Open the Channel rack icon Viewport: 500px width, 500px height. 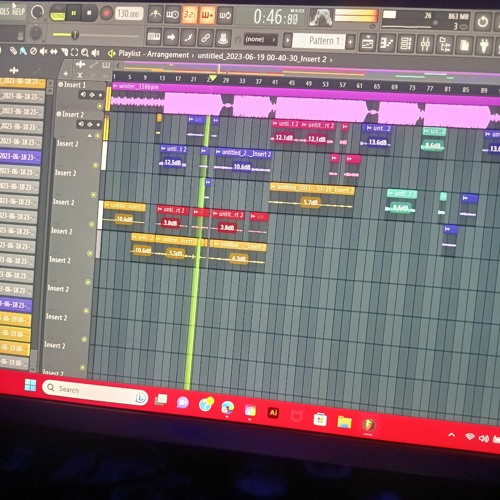406,44
